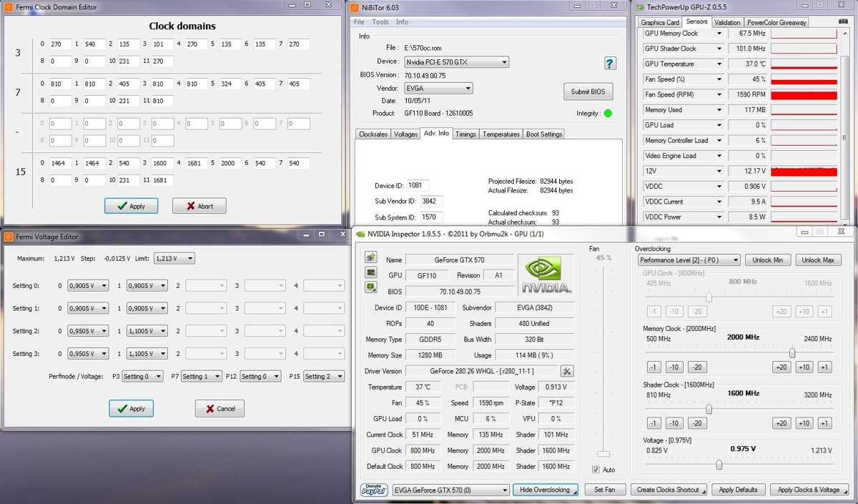This screenshot has width=858, height=504.
Task: Click the Apply Defaults button
Action: click(x=738, y=490)
